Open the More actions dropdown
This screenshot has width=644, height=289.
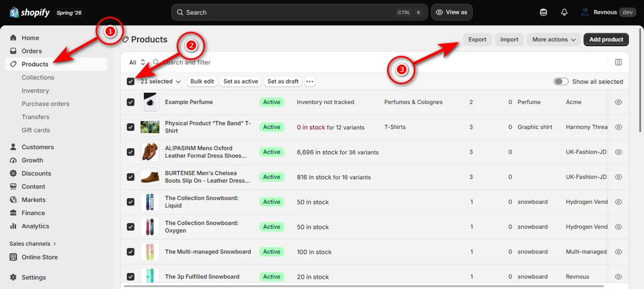[x=554, y=40]
